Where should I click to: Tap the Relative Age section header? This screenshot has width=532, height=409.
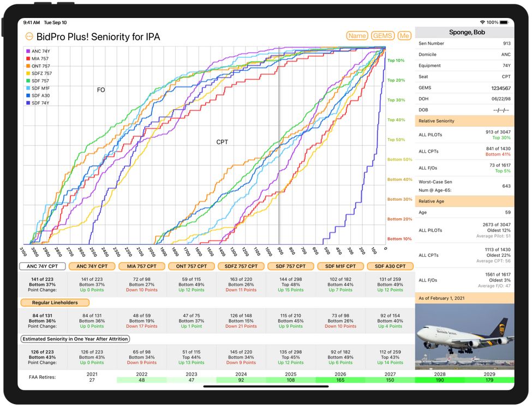tap(464, 201)
